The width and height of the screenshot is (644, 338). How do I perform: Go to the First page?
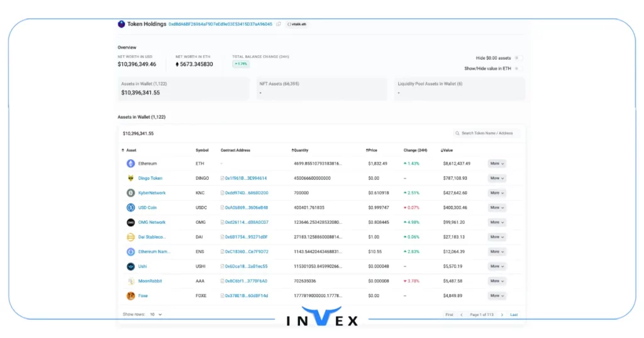(x=449, y=315)
